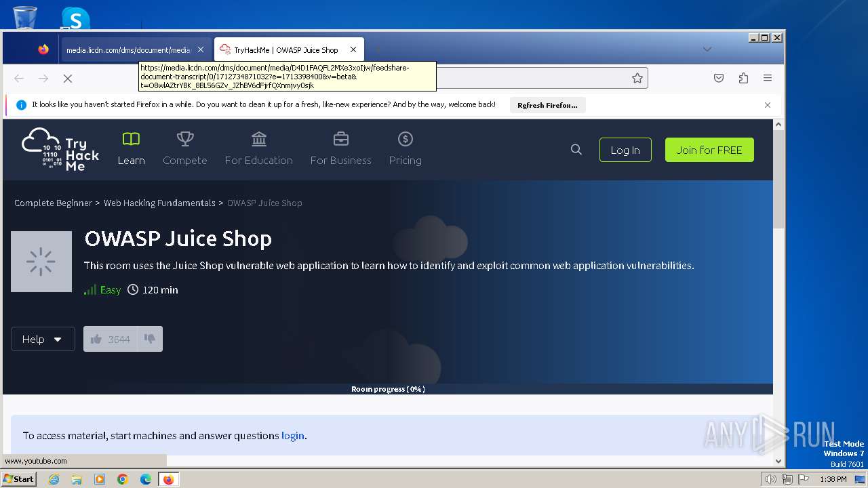
Task: Open Windows Media Player from taskbar
Action: 100,479
